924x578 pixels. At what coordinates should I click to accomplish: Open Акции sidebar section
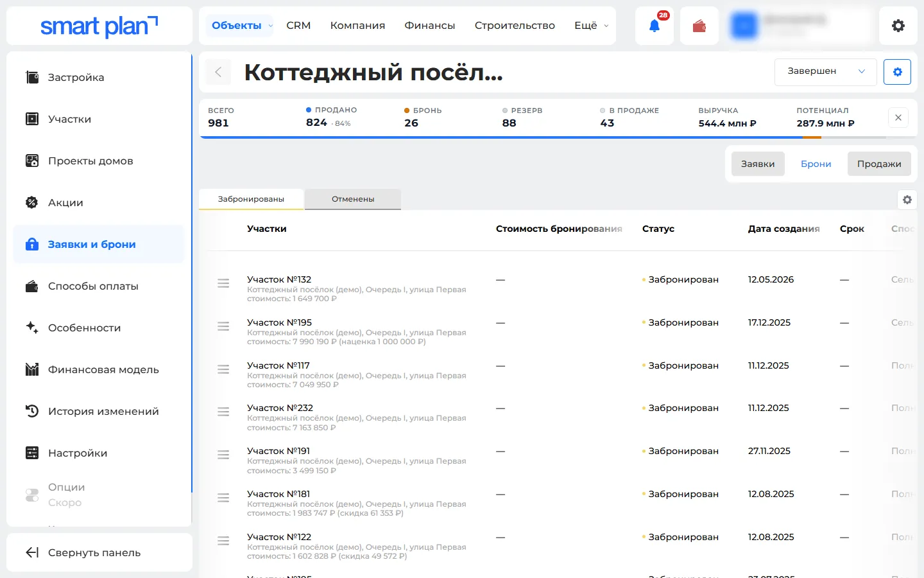[99, 202]
